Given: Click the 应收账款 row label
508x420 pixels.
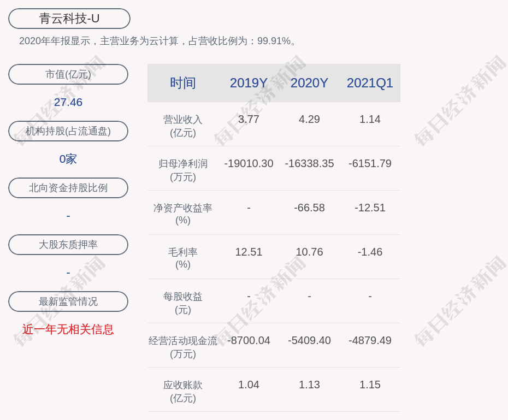Looking at the screenshot, I should (183, 391).
